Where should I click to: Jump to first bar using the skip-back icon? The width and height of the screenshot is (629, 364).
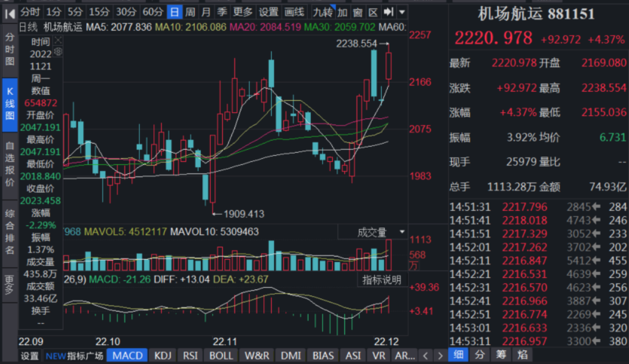click(9, 12)
